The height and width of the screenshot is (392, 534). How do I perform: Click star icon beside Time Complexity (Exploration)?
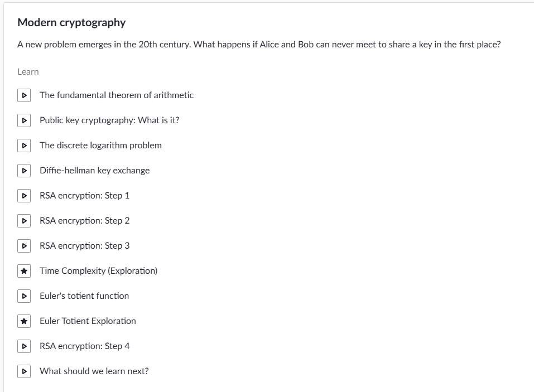pos(23,271)
